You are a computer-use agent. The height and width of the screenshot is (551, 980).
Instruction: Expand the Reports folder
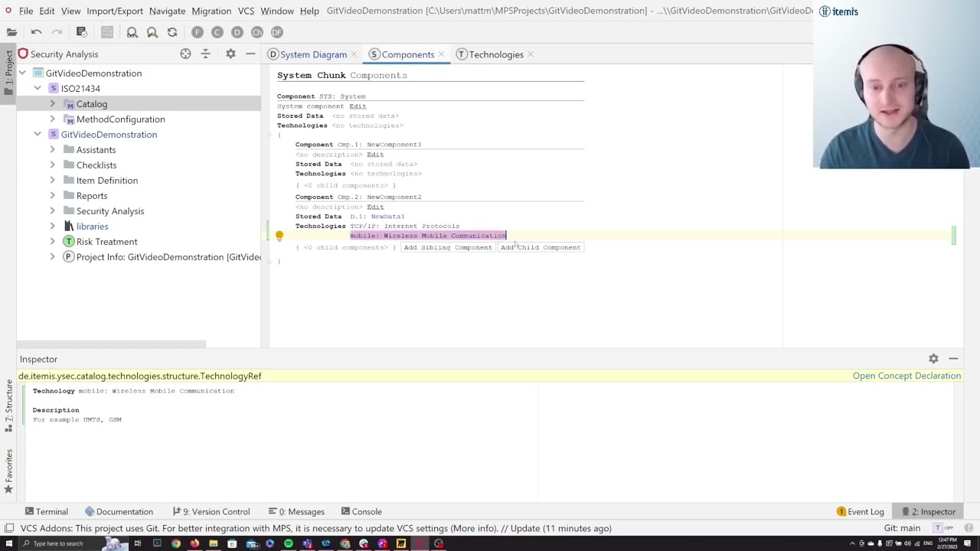click(x=52, y=196)
